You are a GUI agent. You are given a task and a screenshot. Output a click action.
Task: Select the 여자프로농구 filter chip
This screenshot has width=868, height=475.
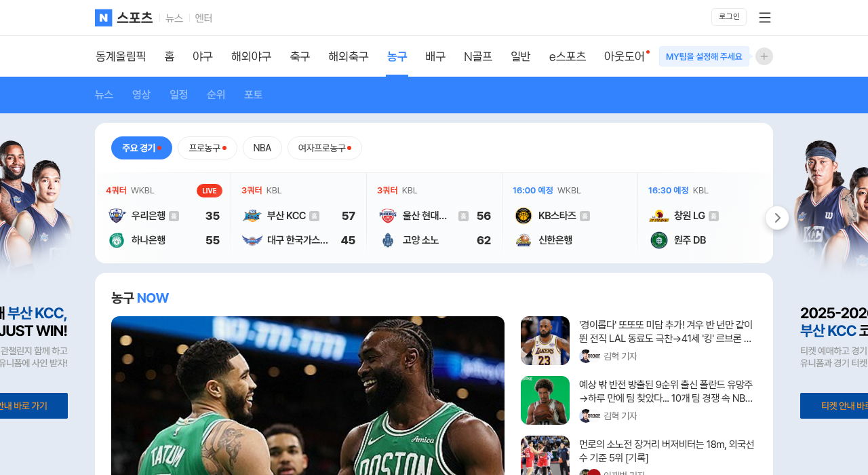coord(324,147)
